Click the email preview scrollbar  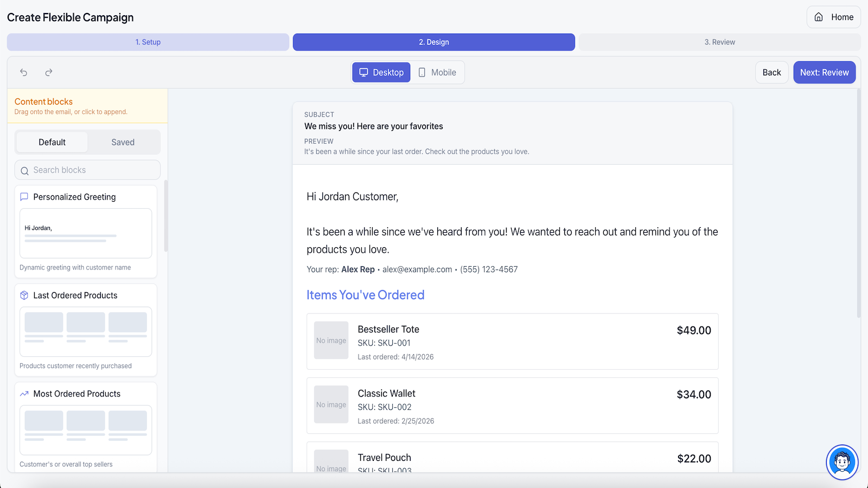(859, 203)
